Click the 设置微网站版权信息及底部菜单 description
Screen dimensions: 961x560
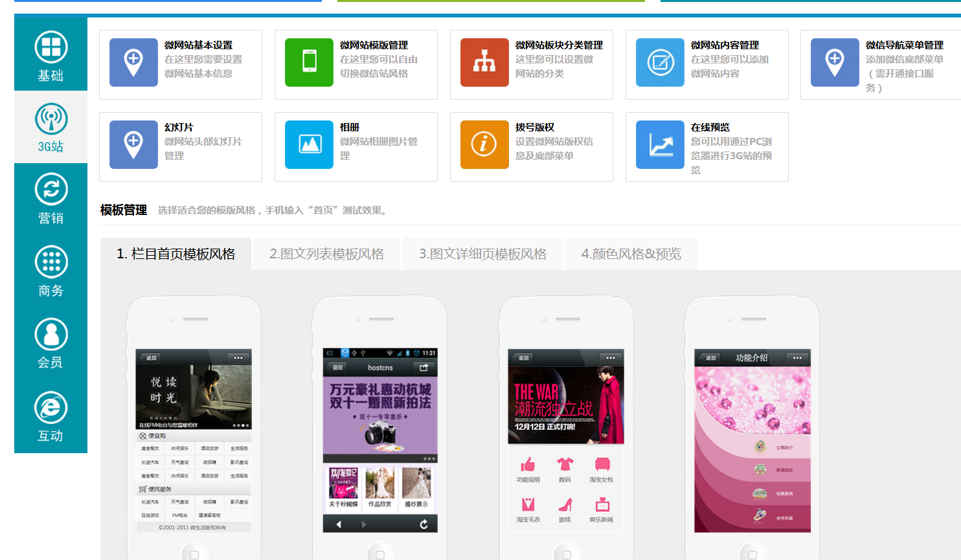point(554,149)
